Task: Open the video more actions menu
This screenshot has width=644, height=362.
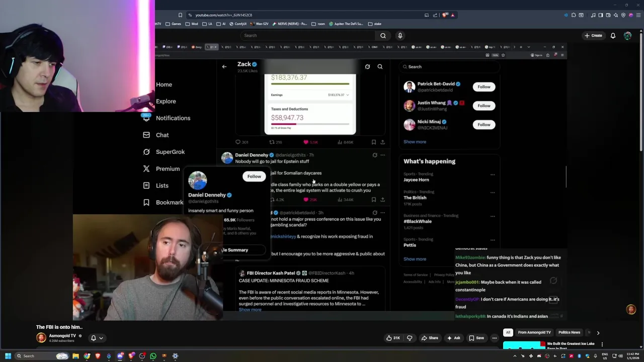Action: coord(495,338)
